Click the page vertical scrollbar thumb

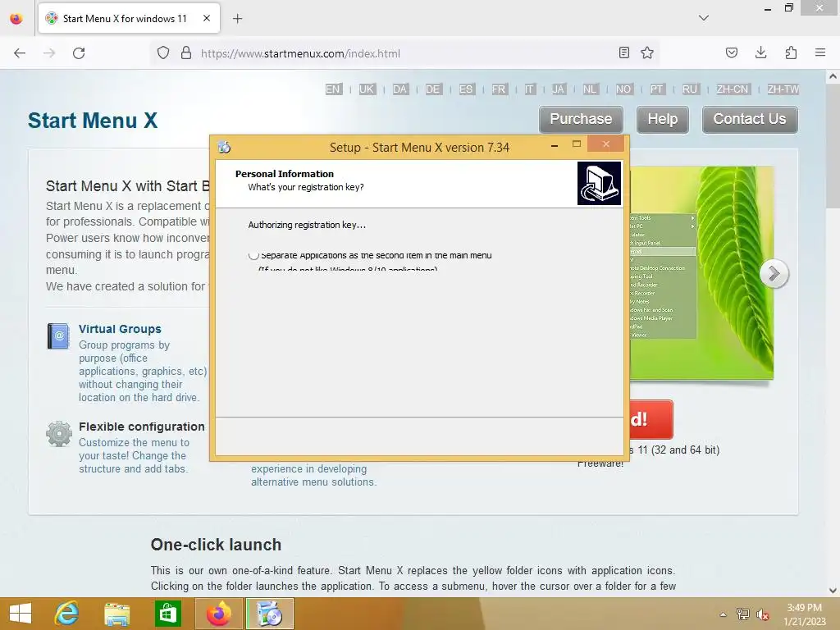tap(832, 148)
